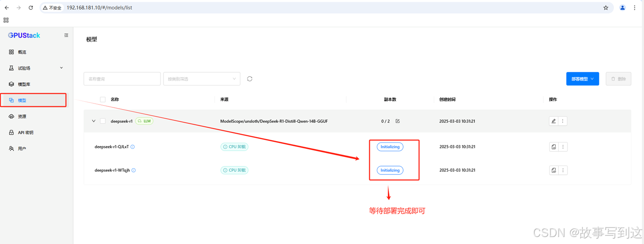644x244 pixels.
Task: Open more actions for deepseek-r1-WTqjh
Action: [x=563, y=170]
